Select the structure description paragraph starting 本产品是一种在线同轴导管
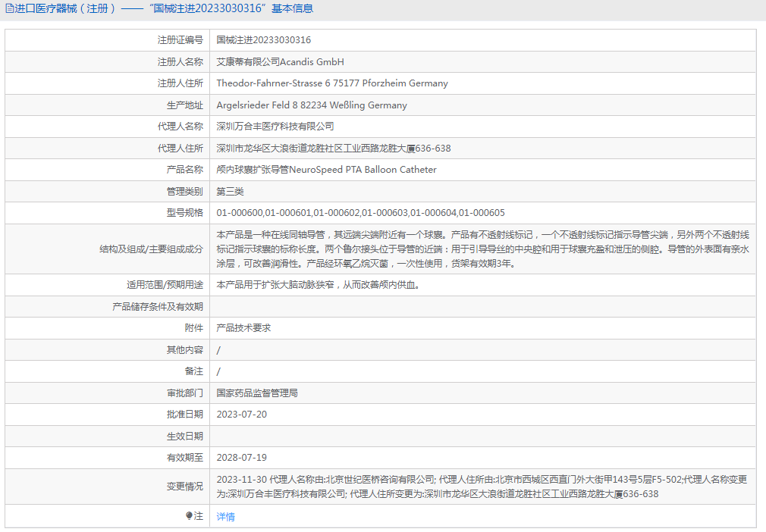The height and width of the screenshot is (532, 766). [x=482, y=249]
